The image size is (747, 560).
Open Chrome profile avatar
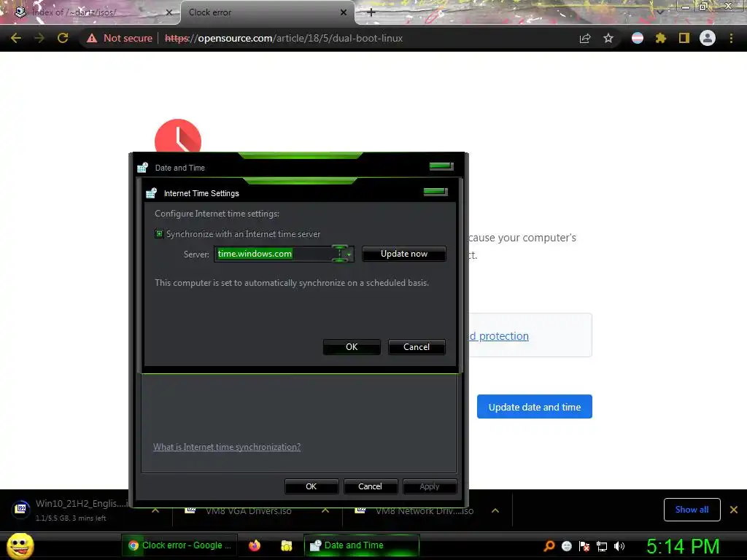pos(708,38)
